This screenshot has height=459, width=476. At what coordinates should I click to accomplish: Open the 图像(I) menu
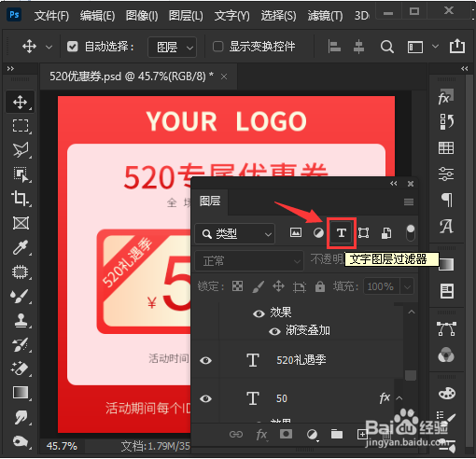coord(142,15)
